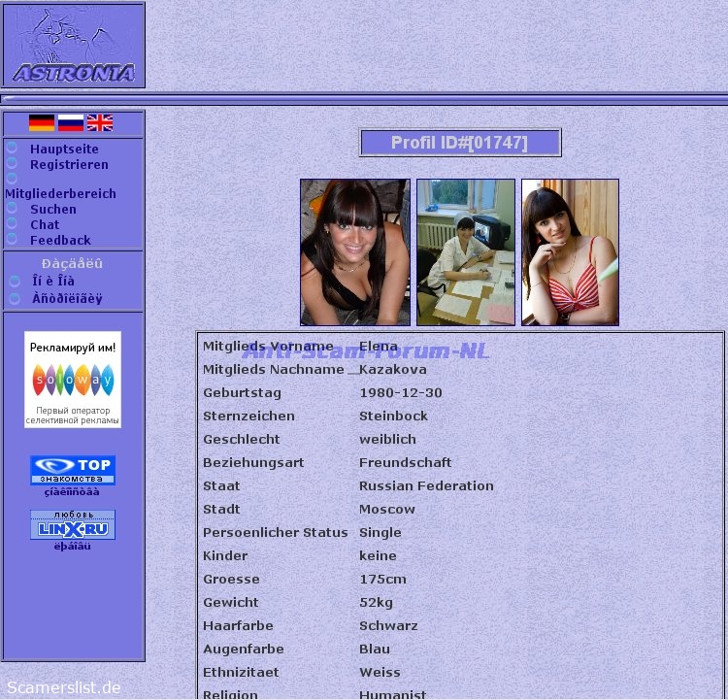Image resolution: width=728 pixels, height=700 pixels.
Task: Select the British flag for English
Action: [100, 122]
